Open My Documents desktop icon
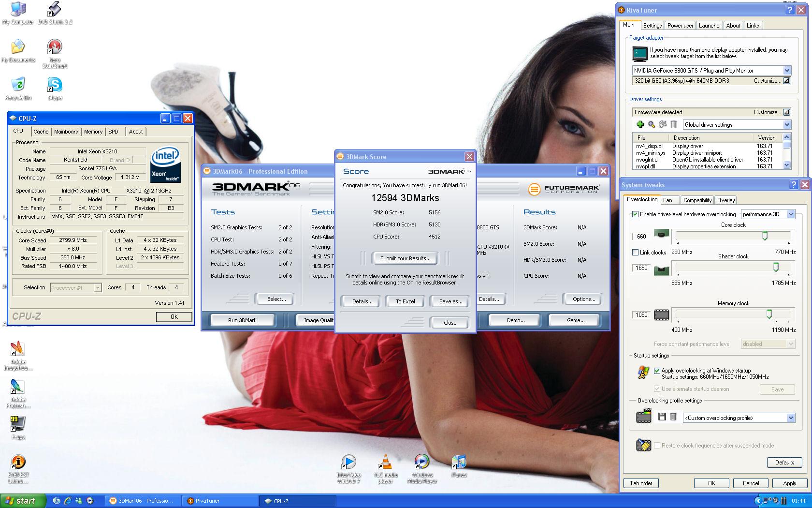Viewport: 812px width, 508px height. click(18, 50)
